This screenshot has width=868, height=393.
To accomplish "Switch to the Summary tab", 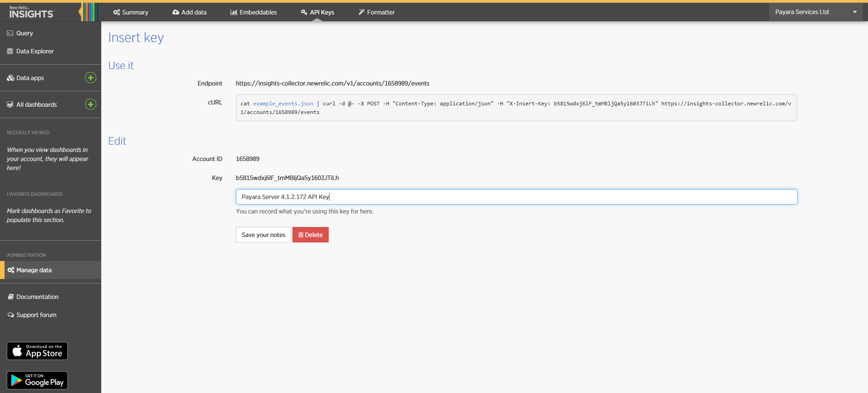I will [131, 12].
